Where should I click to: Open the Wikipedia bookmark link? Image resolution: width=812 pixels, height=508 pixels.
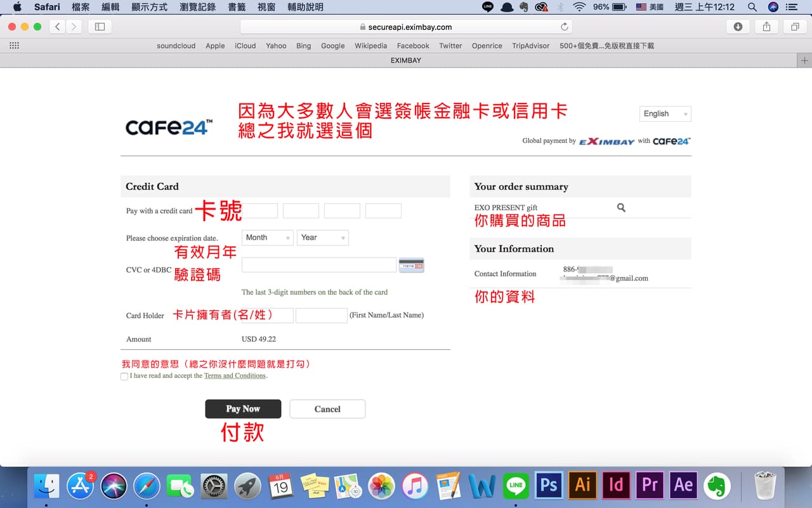pos(370,46)
